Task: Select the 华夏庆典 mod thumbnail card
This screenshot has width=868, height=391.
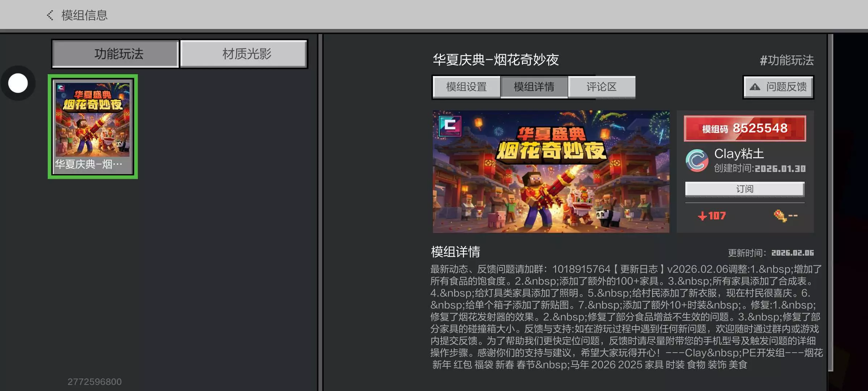Action: [x=93, y=126]
